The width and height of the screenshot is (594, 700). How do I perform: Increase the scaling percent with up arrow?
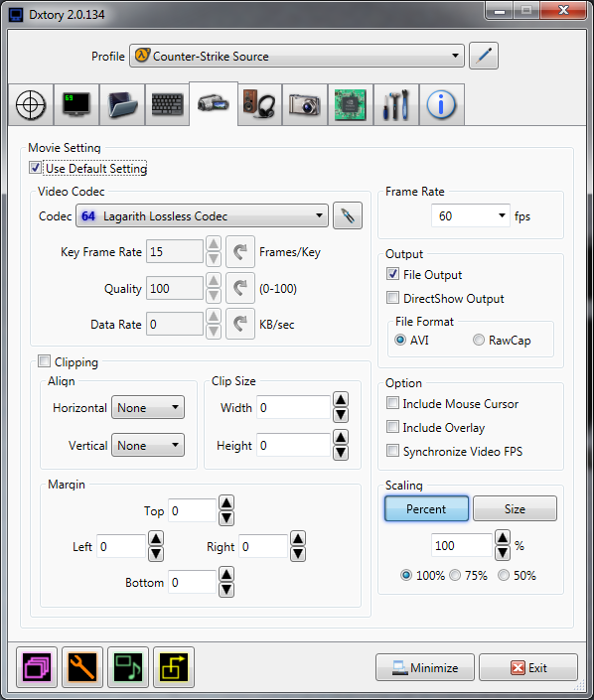coord(503,537)
